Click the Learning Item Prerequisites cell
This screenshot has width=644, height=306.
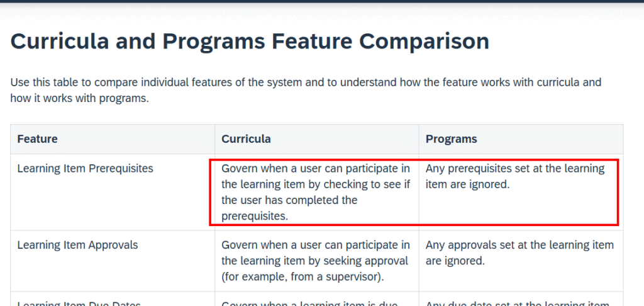(85, 169)
